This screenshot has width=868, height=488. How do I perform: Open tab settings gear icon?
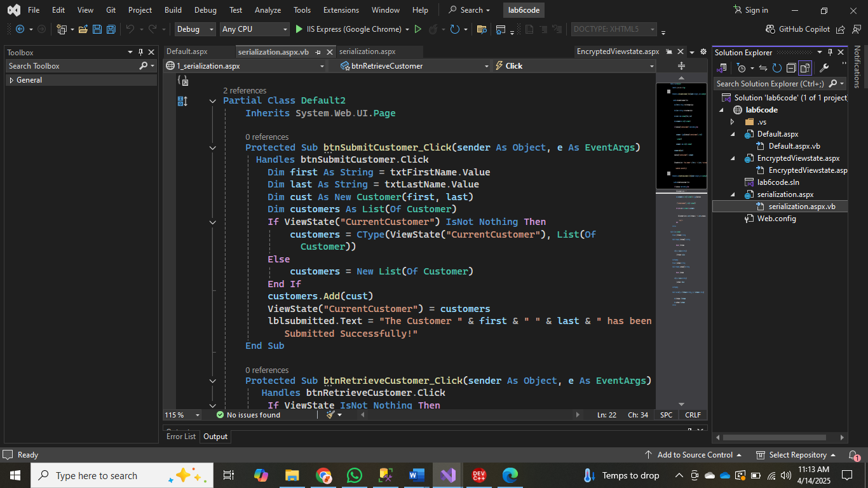pos(703,52)
